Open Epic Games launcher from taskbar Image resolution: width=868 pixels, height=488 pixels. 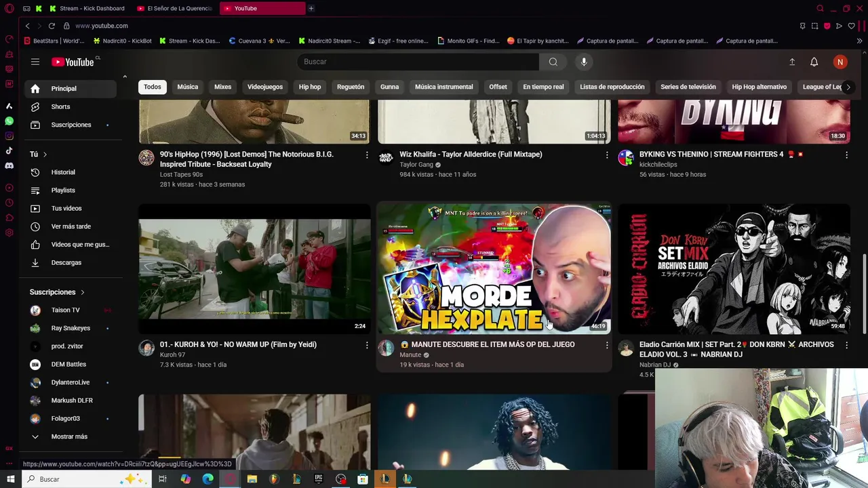point(319,479)
